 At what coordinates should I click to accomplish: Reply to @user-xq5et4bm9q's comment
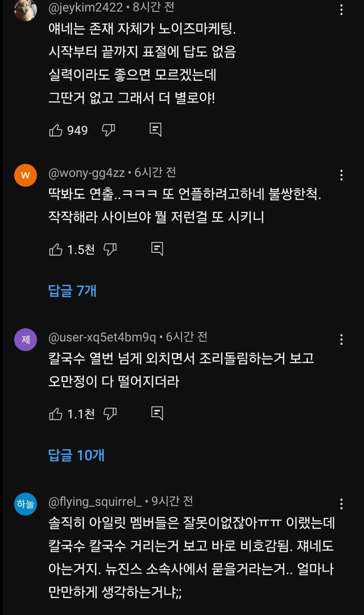point(158,413)
